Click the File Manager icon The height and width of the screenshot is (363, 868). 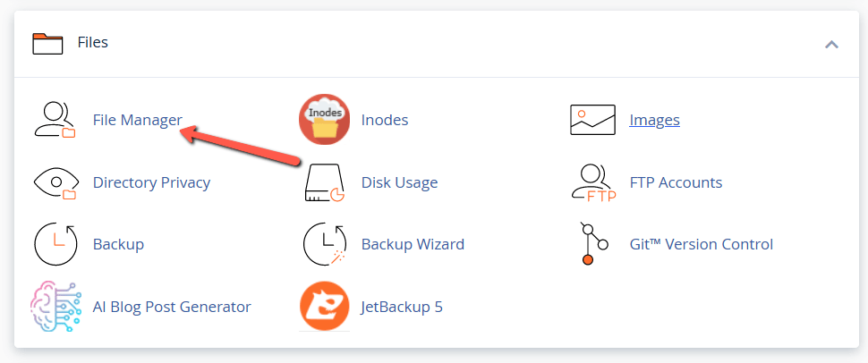click(x=55, y=120)
